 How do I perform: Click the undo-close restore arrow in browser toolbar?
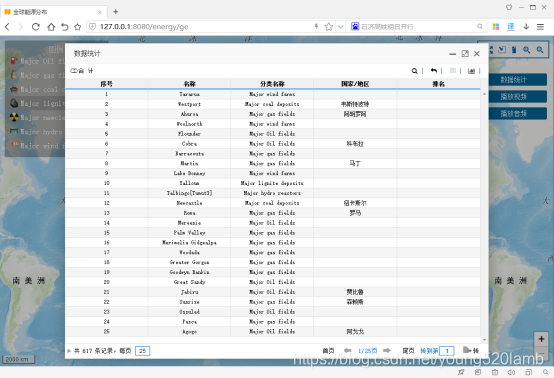(x=64, y=26)
